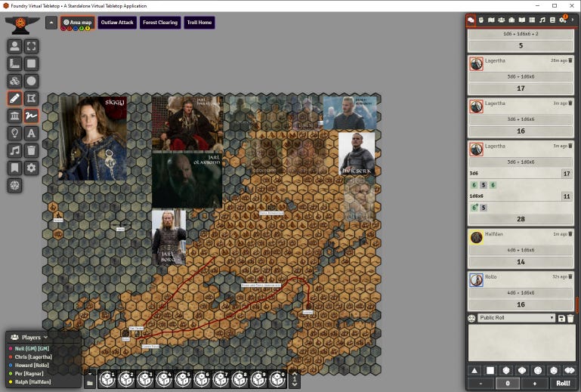Screen dimensions: 581x392
Task: Pick the Draw Rectangle tool
Action: click(32, 63)
